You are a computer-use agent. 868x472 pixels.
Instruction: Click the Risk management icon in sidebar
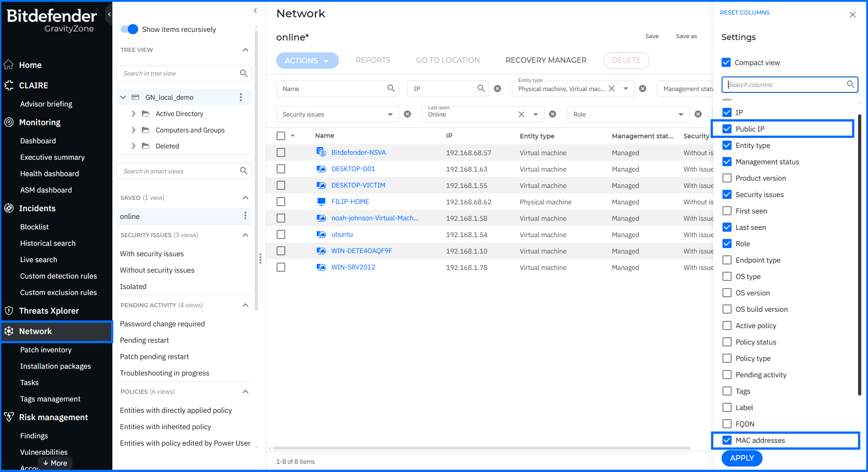click(9, 417)
